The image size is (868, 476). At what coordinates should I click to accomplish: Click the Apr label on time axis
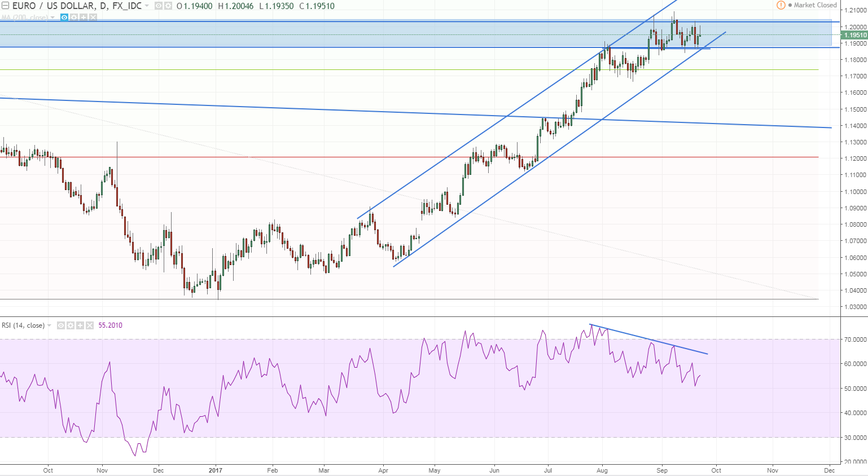pos(383,470)
